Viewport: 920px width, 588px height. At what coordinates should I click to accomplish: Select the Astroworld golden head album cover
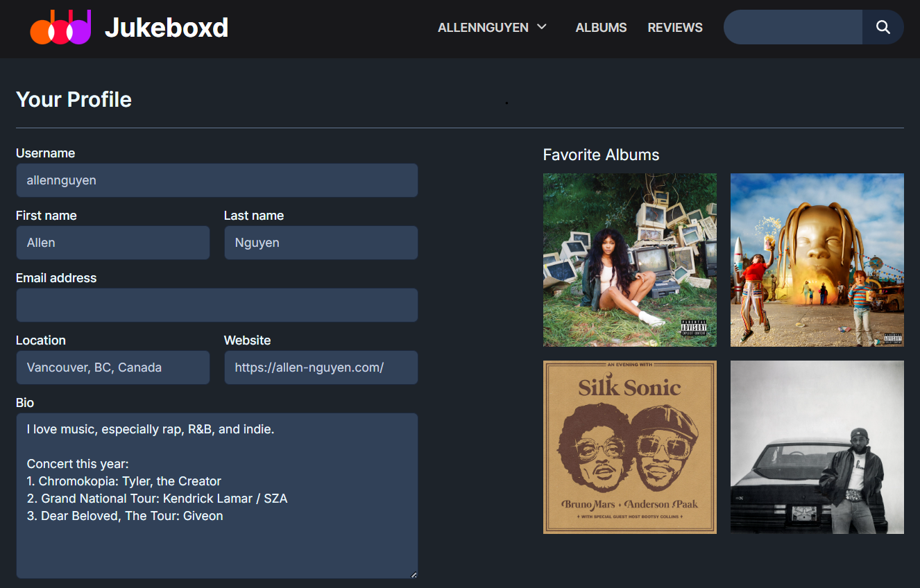click(x=817, y=260)
